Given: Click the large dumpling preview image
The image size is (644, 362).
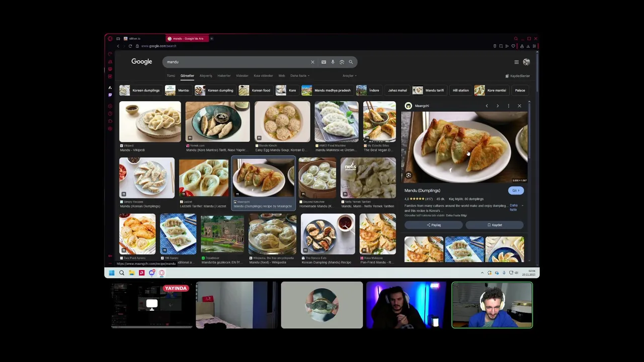Looking at the screenshot, I should coord(464,147).
